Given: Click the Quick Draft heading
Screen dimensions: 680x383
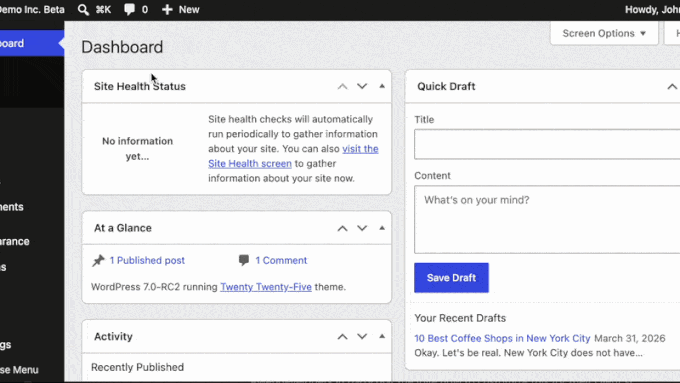Looking at the screenshot, I should pyautogui.click(x=446, y=86).
